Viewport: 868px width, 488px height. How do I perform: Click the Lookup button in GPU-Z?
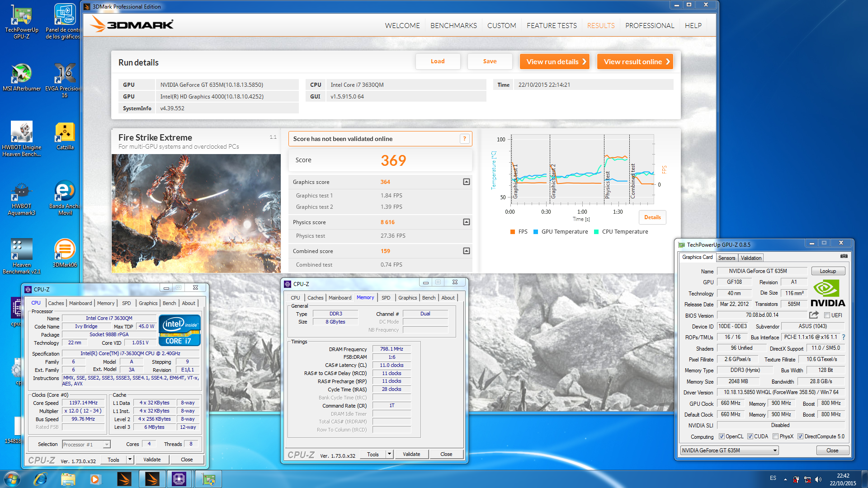(828, 271)
